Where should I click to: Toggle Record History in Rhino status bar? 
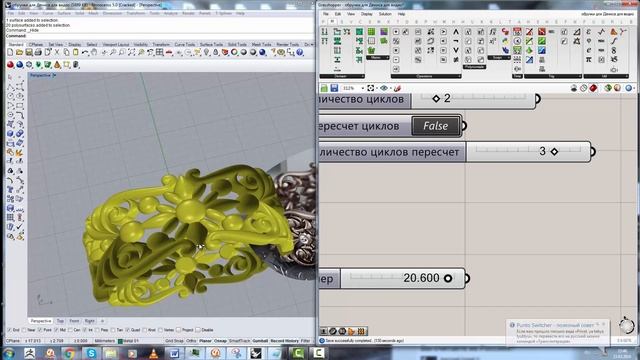click(284, 340)
